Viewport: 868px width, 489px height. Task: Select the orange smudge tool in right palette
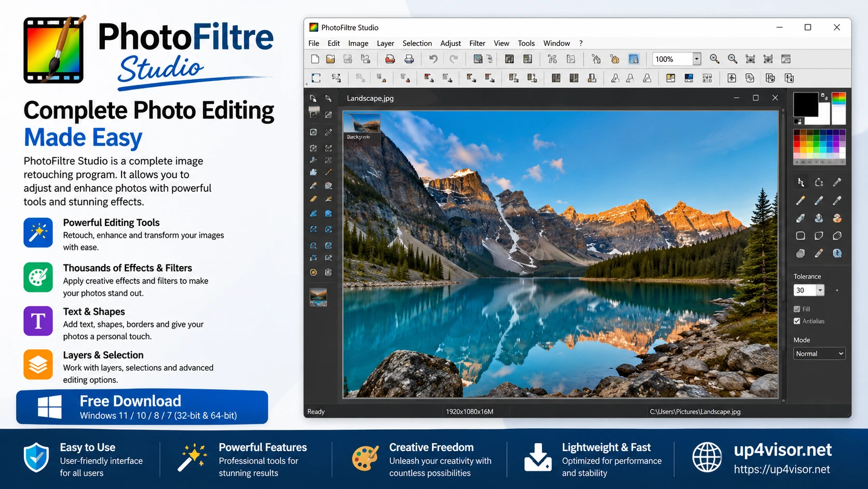pos(837,218)
